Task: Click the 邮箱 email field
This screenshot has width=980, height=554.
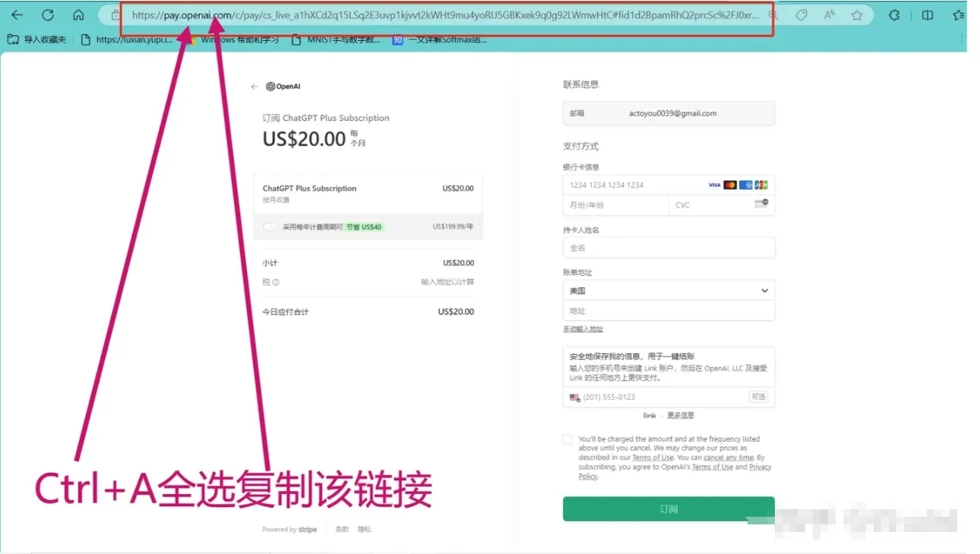Action: pos(669,113)
